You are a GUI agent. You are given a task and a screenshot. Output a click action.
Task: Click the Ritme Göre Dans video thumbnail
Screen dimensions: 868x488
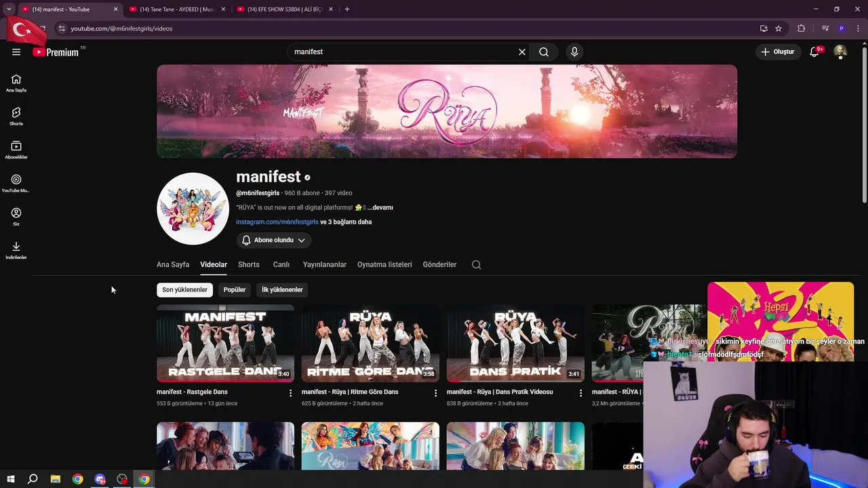pyautogui.click(x=370, y=344)
